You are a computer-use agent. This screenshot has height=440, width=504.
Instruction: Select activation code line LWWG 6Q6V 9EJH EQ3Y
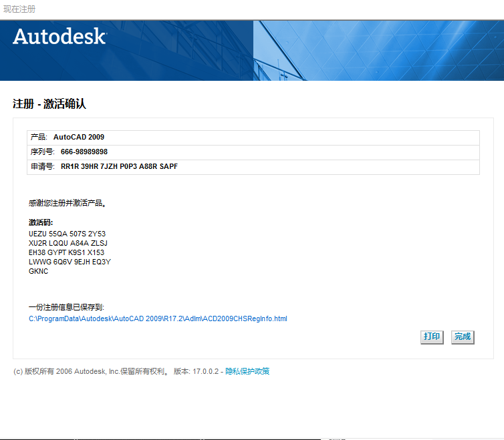click(70, 262)
